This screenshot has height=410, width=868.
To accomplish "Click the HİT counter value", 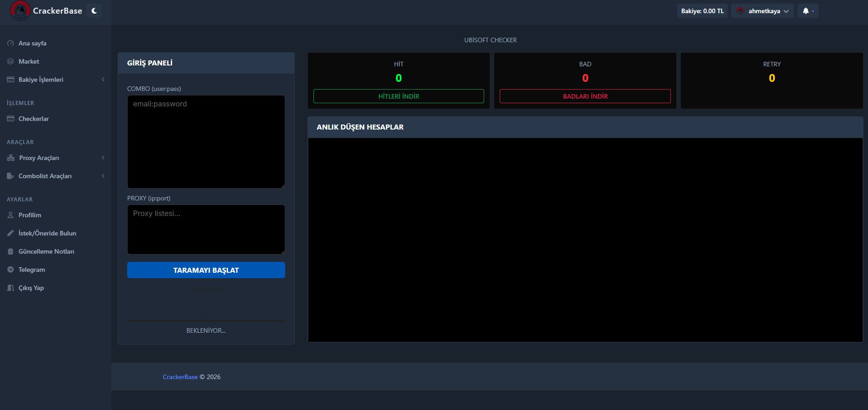I will (x=398, y=78).
